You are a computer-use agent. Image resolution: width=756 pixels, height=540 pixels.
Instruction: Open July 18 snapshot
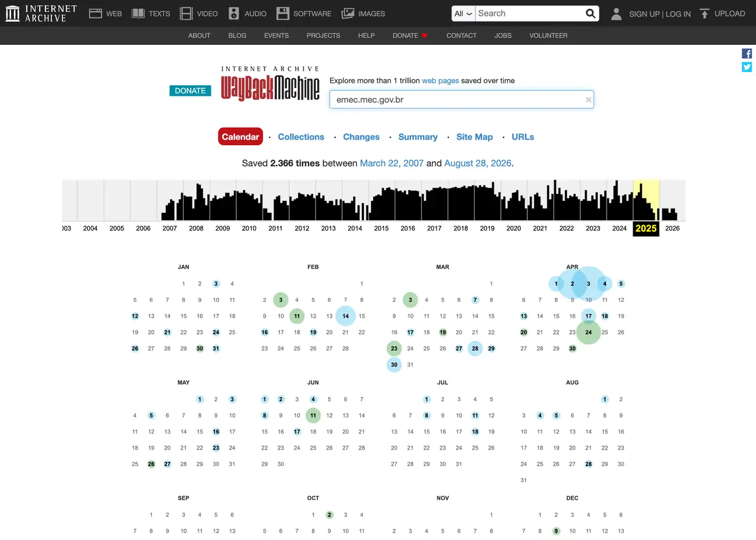pyautogui.click(x=475, y=432)
